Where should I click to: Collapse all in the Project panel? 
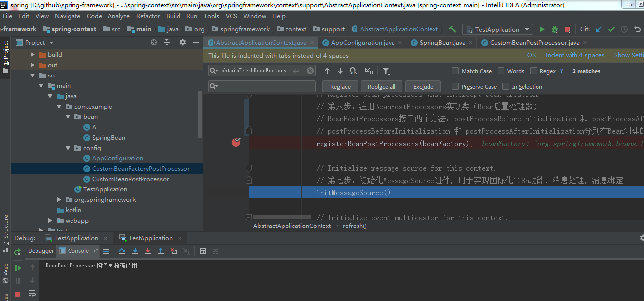[x=167, y=43]
